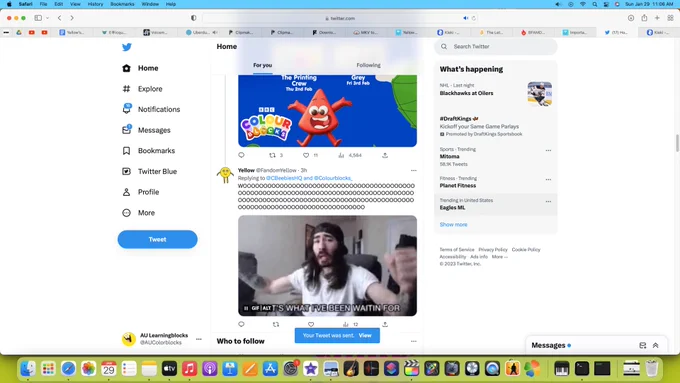Open Yellow's avatar profile
The height and width of the screenshot is (383, 680).
pos(225,175)
